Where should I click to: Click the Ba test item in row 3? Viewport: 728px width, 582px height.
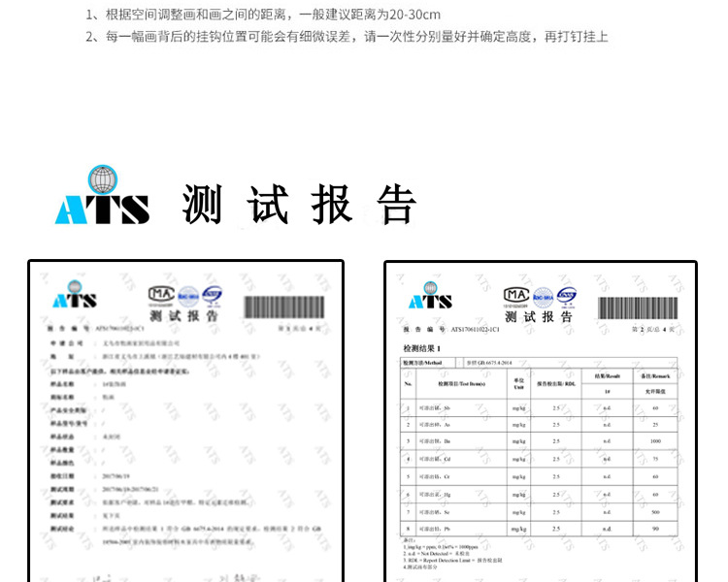(x=435, y=441)
